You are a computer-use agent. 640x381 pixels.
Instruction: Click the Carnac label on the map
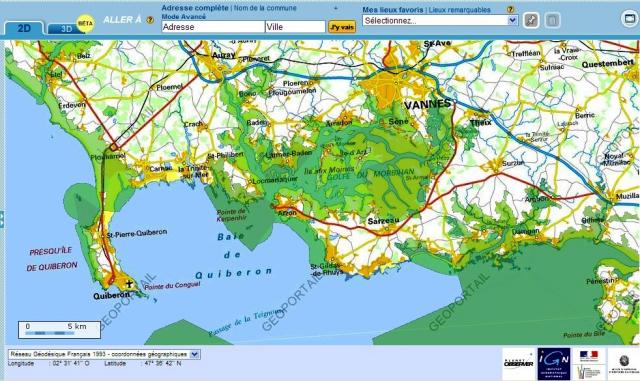(161, 168)
